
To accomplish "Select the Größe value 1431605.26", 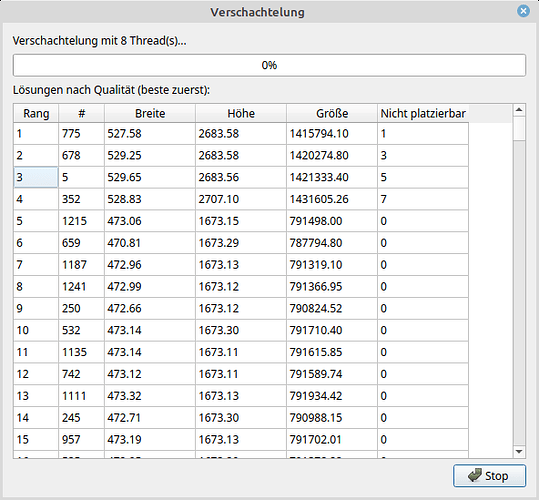I will [x=332, y=199].
